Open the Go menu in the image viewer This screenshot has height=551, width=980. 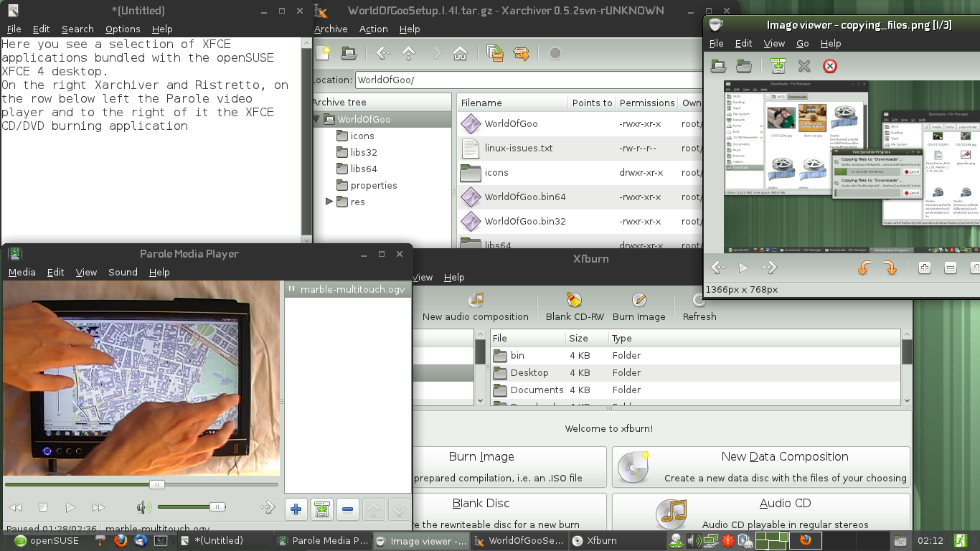pyautogui.click(x=802, y=43)
